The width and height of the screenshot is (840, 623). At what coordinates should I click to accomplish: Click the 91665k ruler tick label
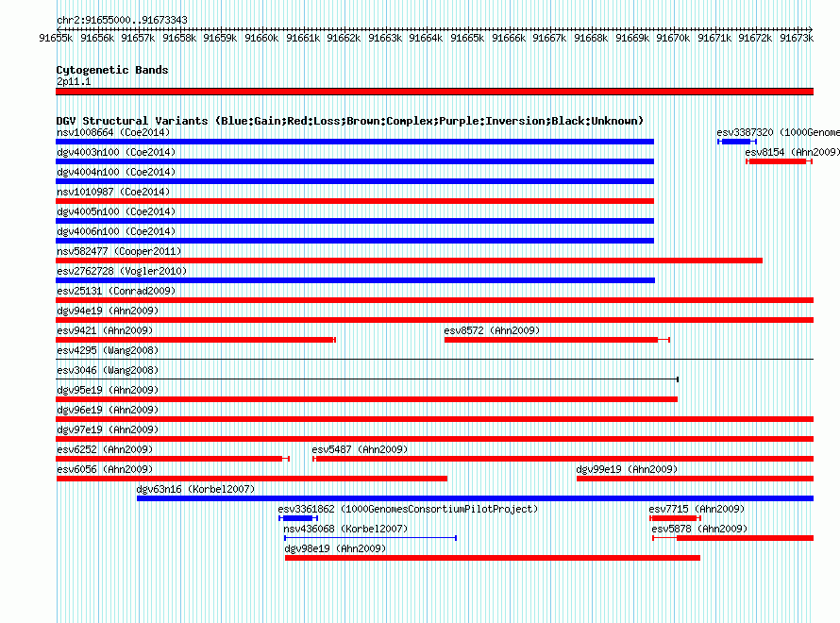point(467,38)
